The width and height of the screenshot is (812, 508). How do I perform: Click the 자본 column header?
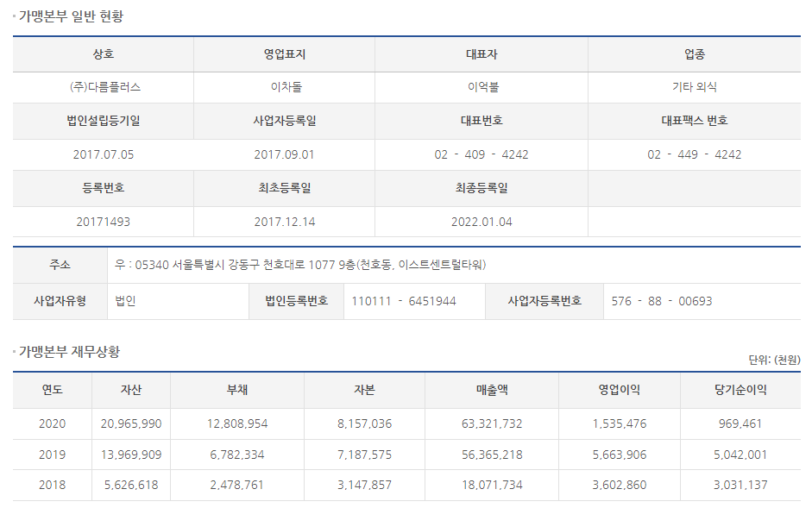point(364,390)
